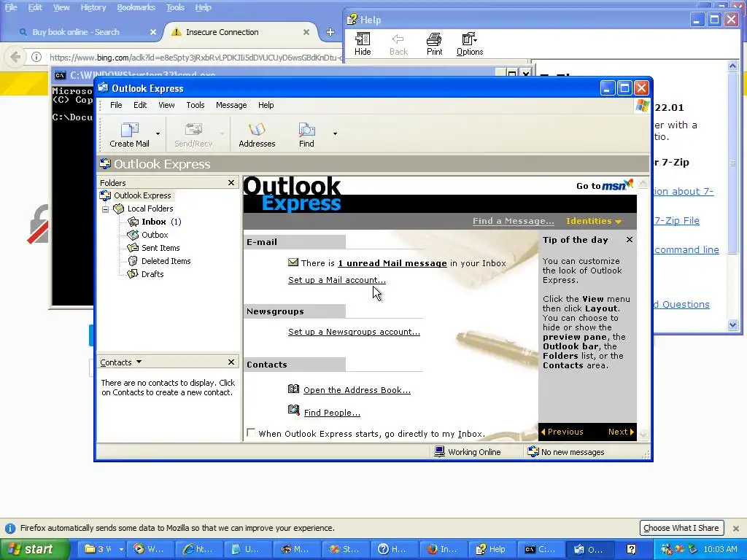The width and height of the screenshot is (747, 560).
Task: Open the Edit menu in Outlook Express
Action: 140,105
